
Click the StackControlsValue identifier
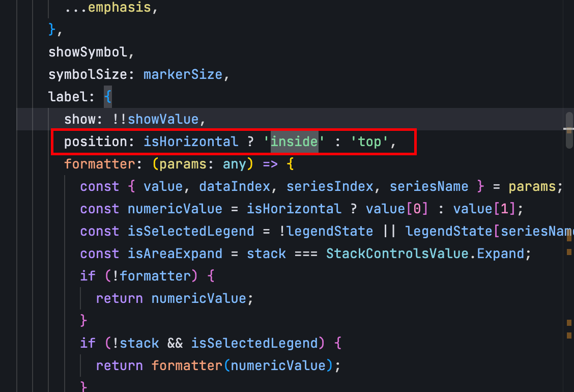tap(397, 254)
